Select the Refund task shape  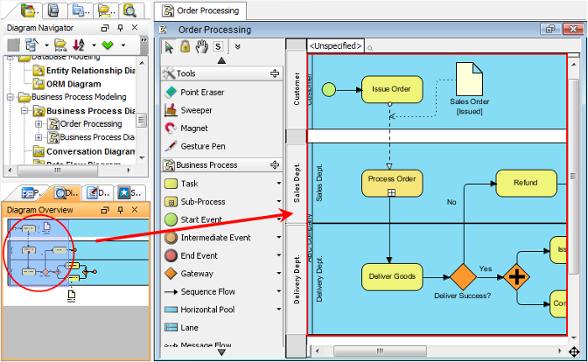coord(526,183)
